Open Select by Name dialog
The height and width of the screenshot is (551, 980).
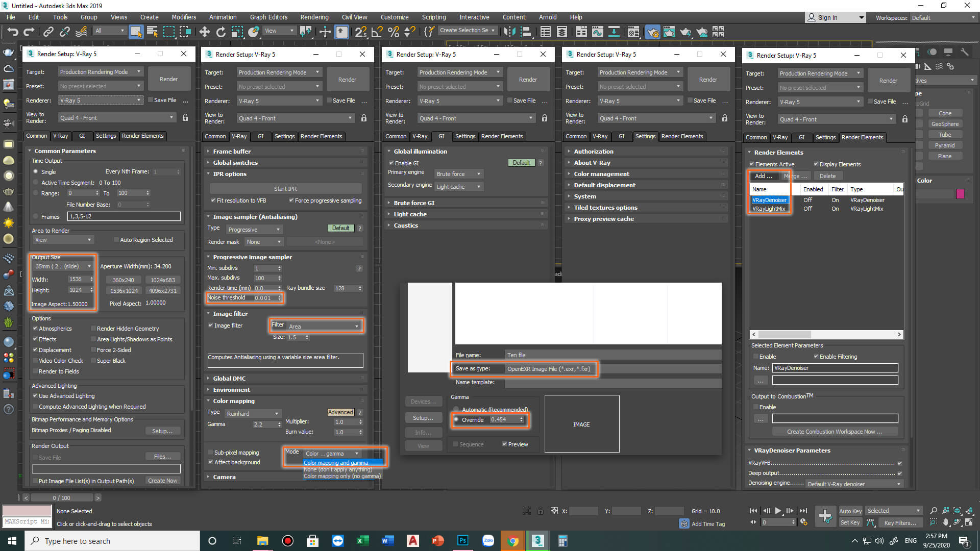(x=152, y=32)
